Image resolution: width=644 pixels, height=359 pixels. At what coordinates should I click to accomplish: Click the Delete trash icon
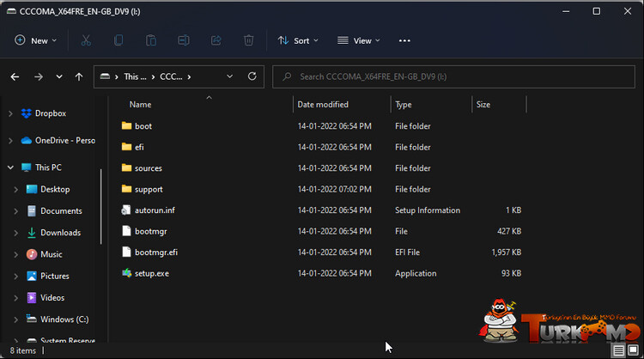(248, 40)
